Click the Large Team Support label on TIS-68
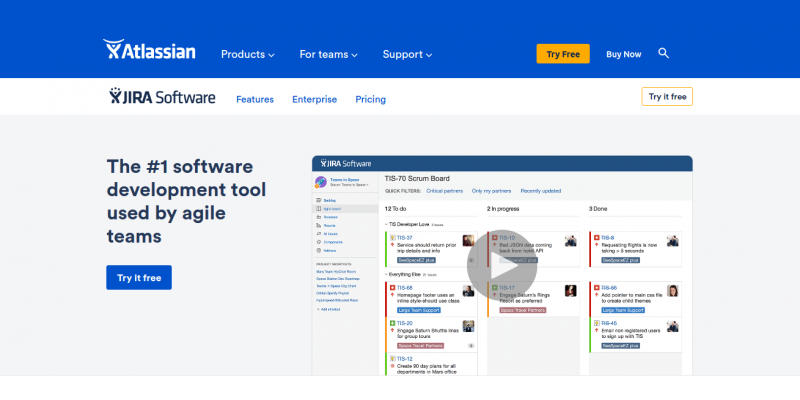Image resolution: width=800 pixels, height=400 pixels. [x=419, y=310]
